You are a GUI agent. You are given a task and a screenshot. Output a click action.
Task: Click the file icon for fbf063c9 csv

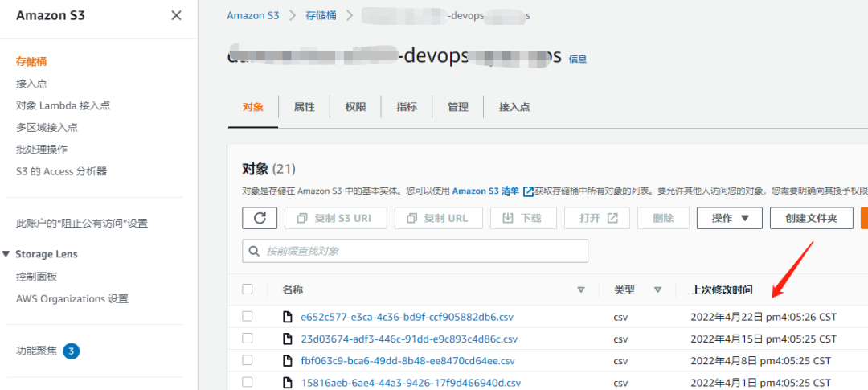coord(288,361)
